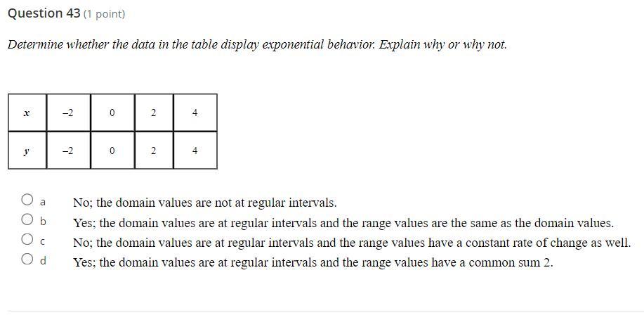
Task: Click the letter label 'c' beside its radio button
Action: [x=42, y=241]
